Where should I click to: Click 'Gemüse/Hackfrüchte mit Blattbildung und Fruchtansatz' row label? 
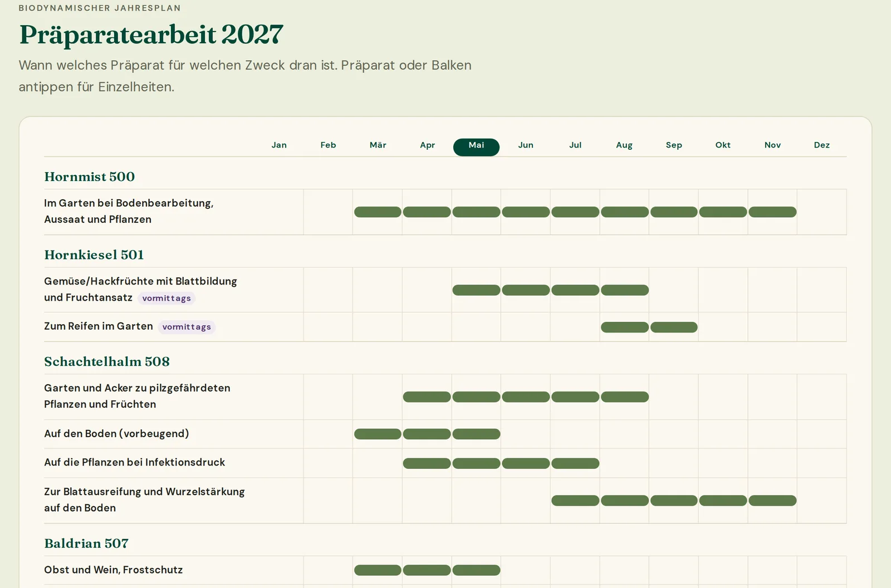coord(140,289)
